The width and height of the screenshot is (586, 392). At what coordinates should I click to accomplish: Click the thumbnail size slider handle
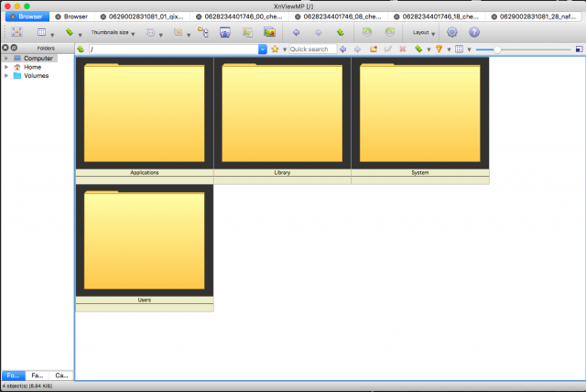pyautogui.click(x=497, y=49)
